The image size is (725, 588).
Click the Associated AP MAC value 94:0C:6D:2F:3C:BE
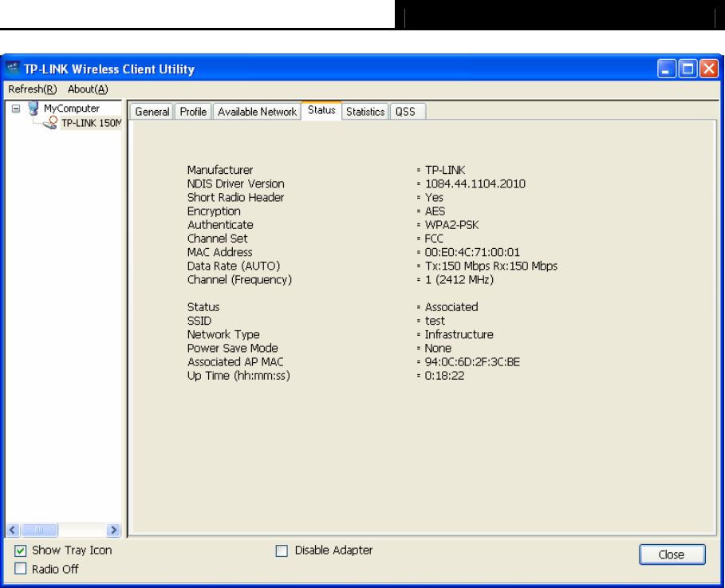tap(472, 361)
